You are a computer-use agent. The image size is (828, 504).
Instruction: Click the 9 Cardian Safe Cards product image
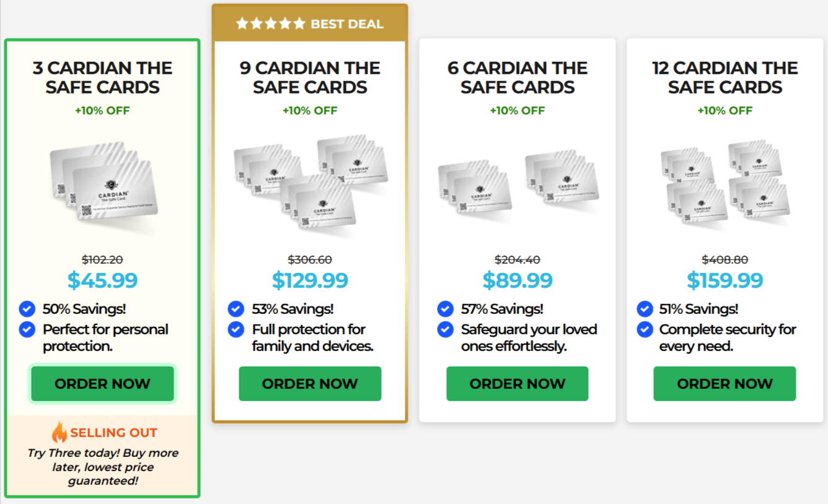pyautogui.click(x=310, y=186)
